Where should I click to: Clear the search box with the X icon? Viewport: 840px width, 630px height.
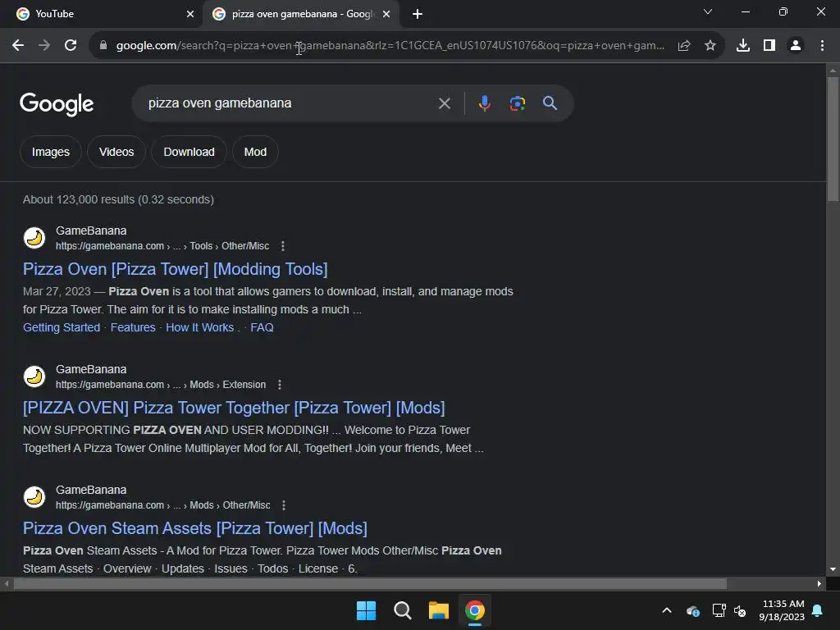tap(445, 103)
